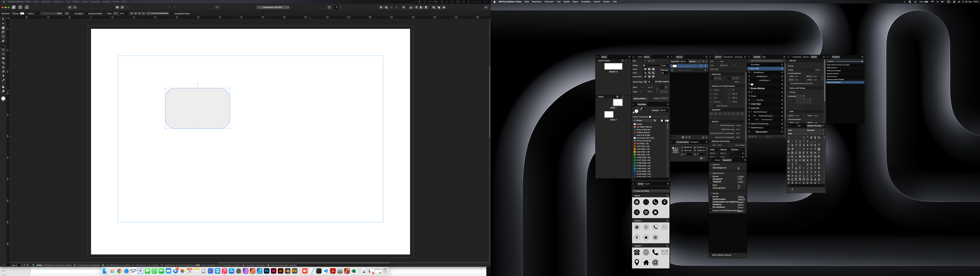Image resolution: width=980 pixels, height=276 pixels.
Task: Enable Grundlinienraster ignorieren checkbox
Action: 789,83
